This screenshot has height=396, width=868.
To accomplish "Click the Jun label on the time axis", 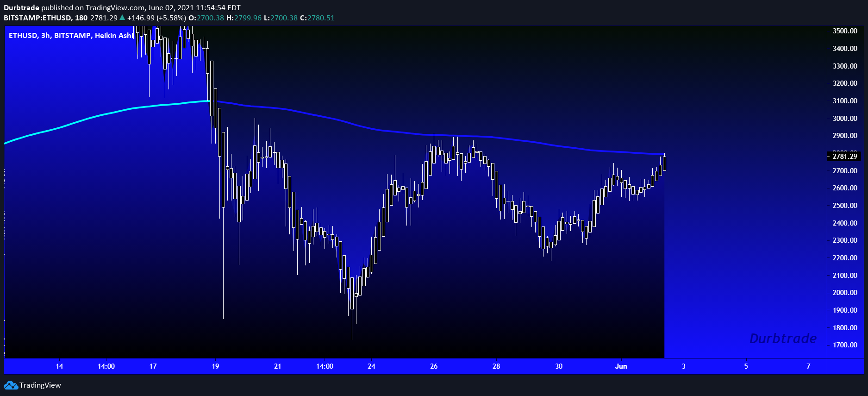I will (x=621, y=366).
